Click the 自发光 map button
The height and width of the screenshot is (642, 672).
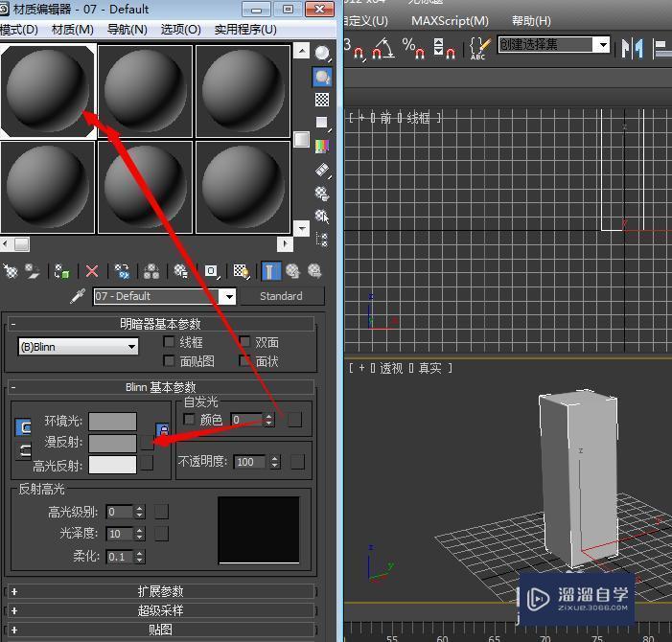[x=294, y=420]
